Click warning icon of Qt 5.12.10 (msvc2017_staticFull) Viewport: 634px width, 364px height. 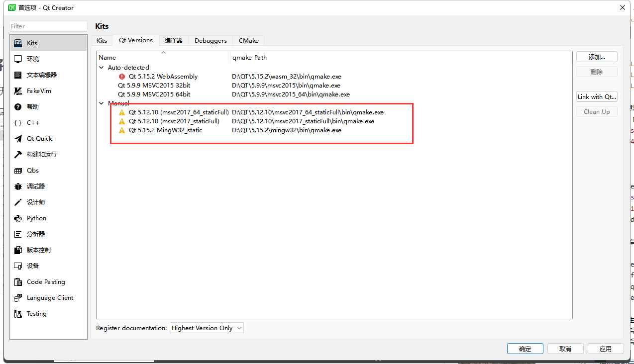click(122, 121)
